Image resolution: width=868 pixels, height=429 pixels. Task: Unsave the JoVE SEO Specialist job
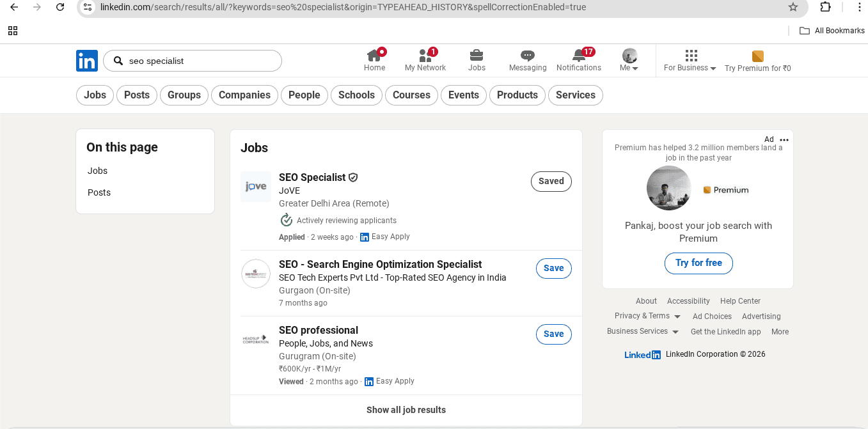click(x=551, y=182)
